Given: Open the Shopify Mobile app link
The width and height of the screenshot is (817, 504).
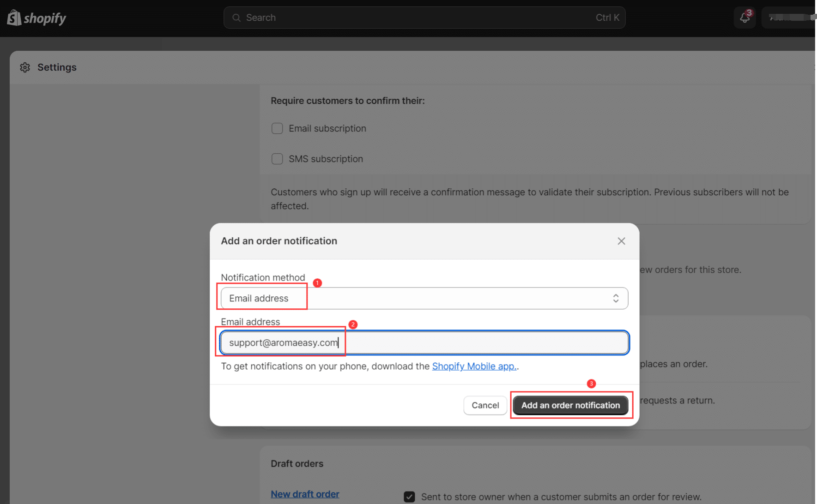Looking at the screenshot, I should [474, 366].
